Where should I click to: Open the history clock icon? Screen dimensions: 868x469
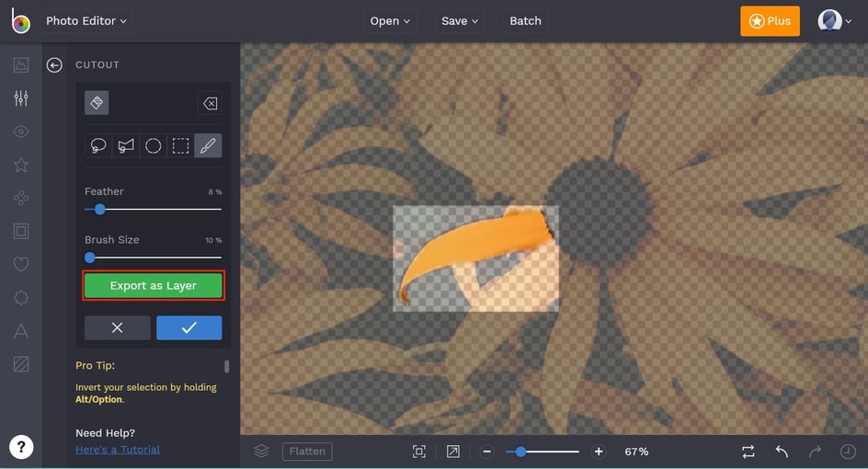848,452
